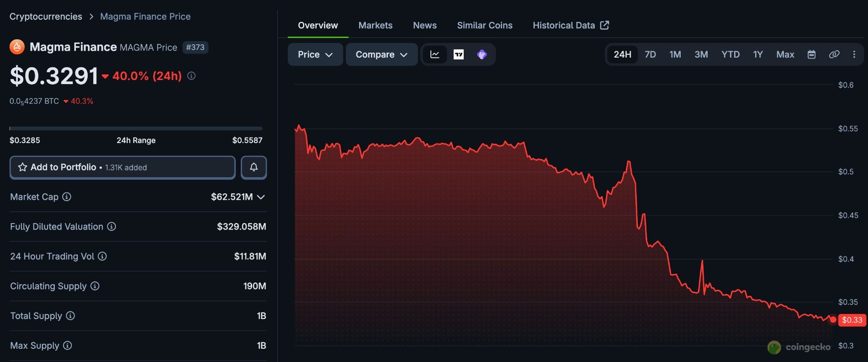Click the BTC price 0.0₅4237 BTC text
This screenshot has height=362, width=868.
click(34, 101)
